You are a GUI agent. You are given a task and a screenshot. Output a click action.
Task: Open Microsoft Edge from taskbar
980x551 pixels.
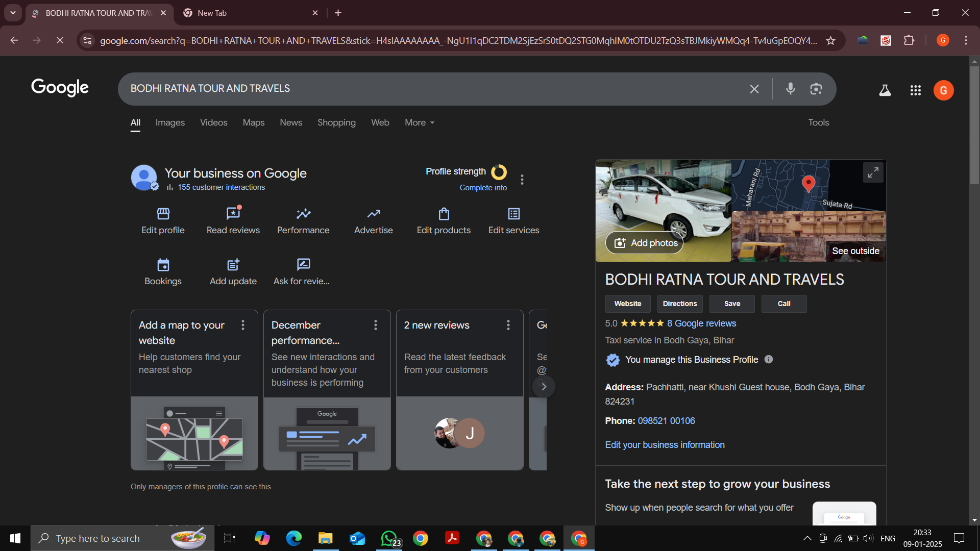pos(294,539)
